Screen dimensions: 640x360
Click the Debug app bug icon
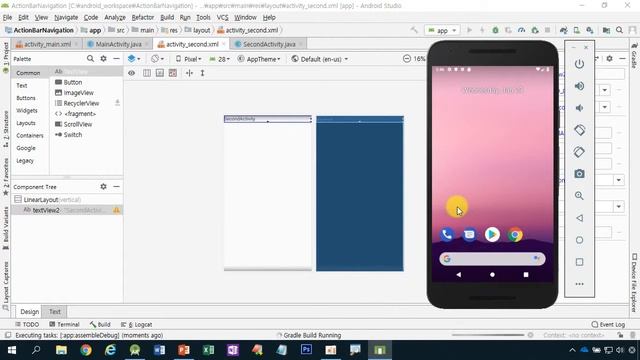coord(495,30)
